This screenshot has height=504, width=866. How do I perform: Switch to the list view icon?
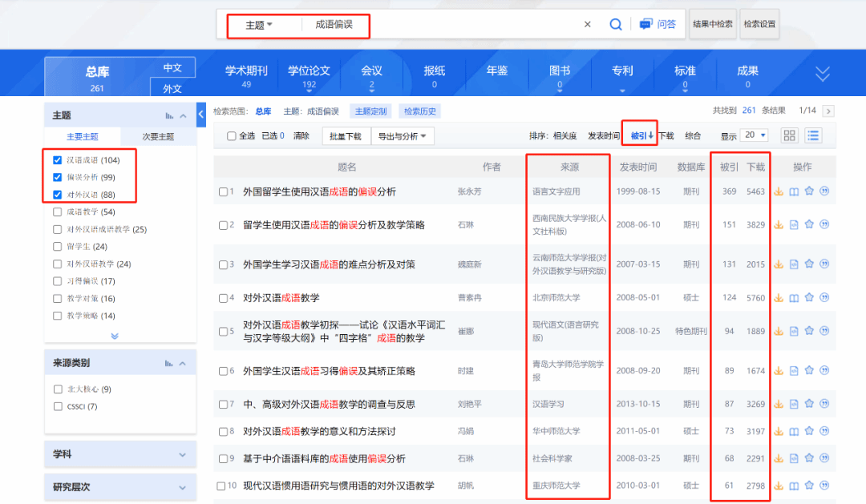(x=813, y=136)
